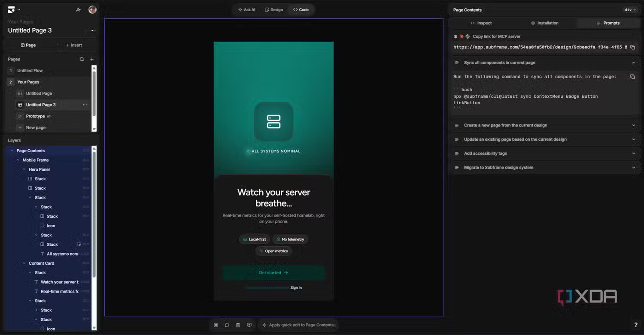The height and width of the screenshot is (335, 644).
Task: Open the div element type dropdown
Action: click(x=630, y=10)
